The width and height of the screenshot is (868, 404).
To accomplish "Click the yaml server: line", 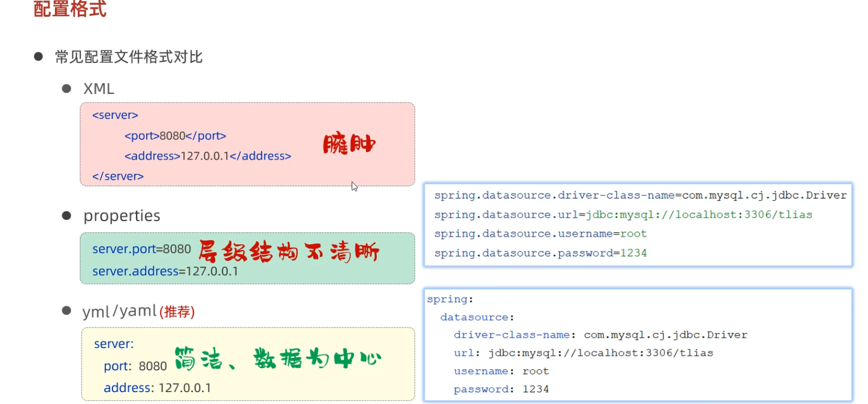I will tap(114, 344).
